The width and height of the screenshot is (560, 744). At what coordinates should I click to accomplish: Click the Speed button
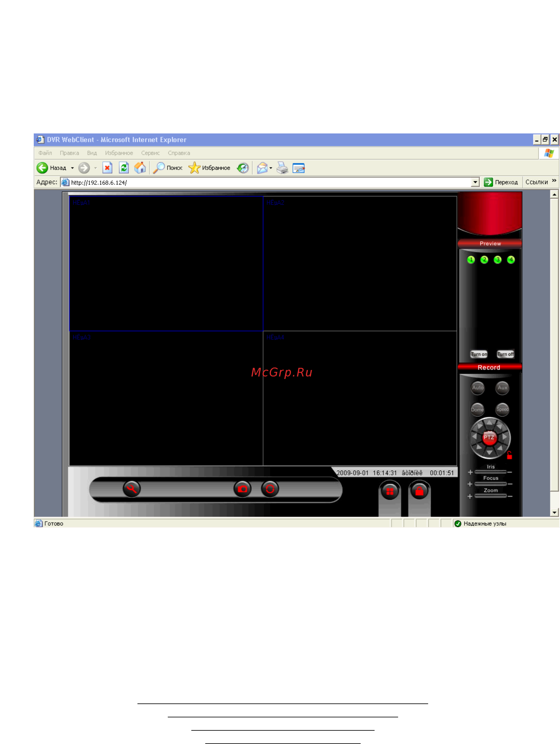502,409
